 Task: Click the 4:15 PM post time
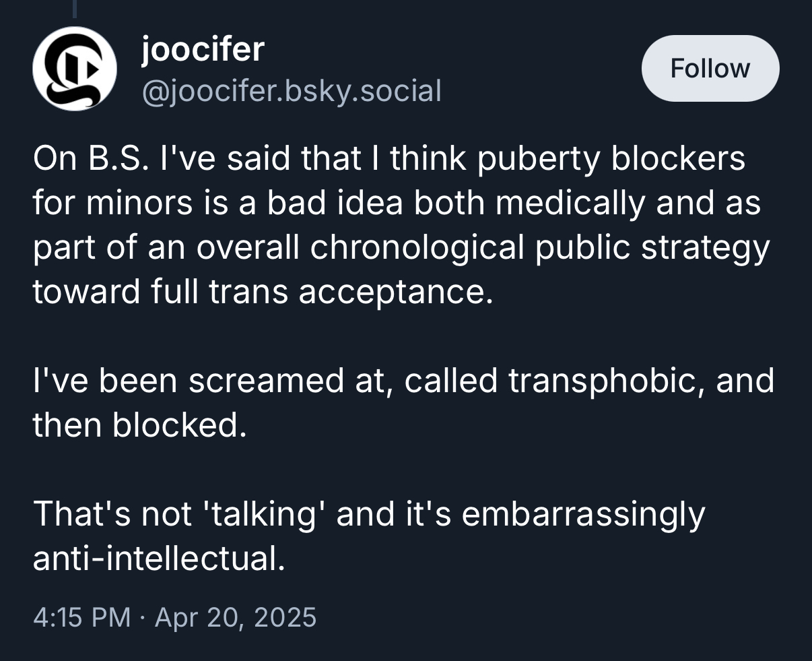pyautogui.click(x=81, y=617)
